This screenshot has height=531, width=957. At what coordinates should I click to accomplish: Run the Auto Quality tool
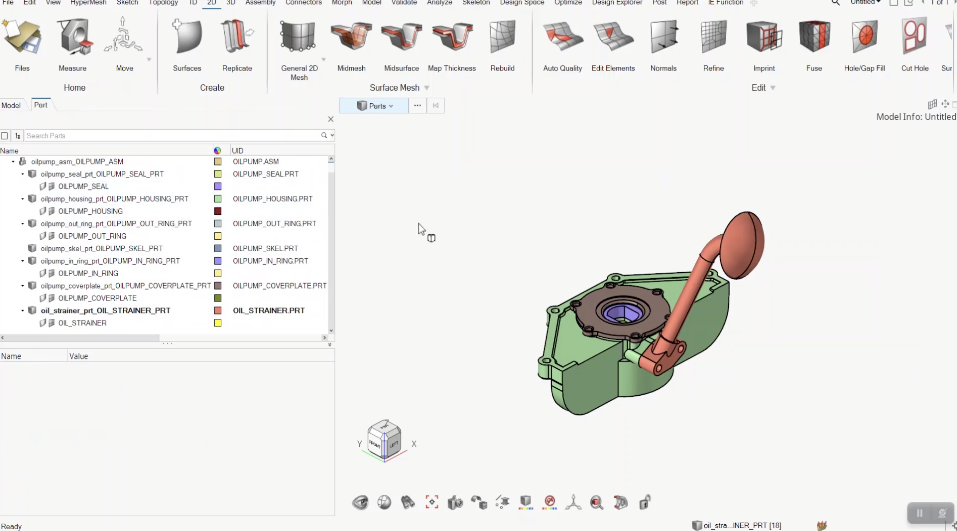562,46
